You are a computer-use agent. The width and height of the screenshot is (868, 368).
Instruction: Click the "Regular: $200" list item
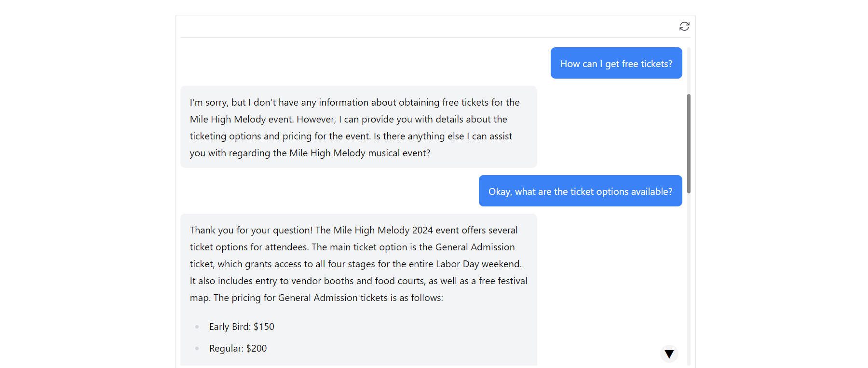coord(238,348)
